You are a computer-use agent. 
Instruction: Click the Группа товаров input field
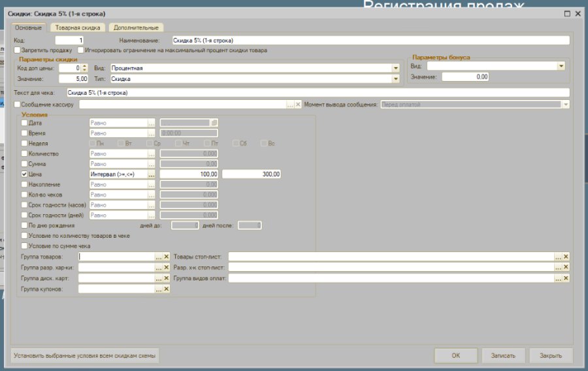[x=117, y=257]
